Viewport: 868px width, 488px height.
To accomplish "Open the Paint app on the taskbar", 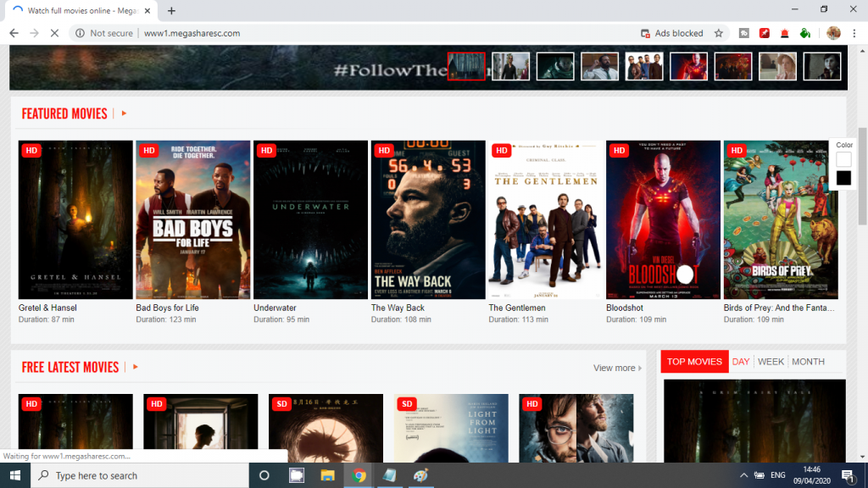I will click(x=420, y=475).
